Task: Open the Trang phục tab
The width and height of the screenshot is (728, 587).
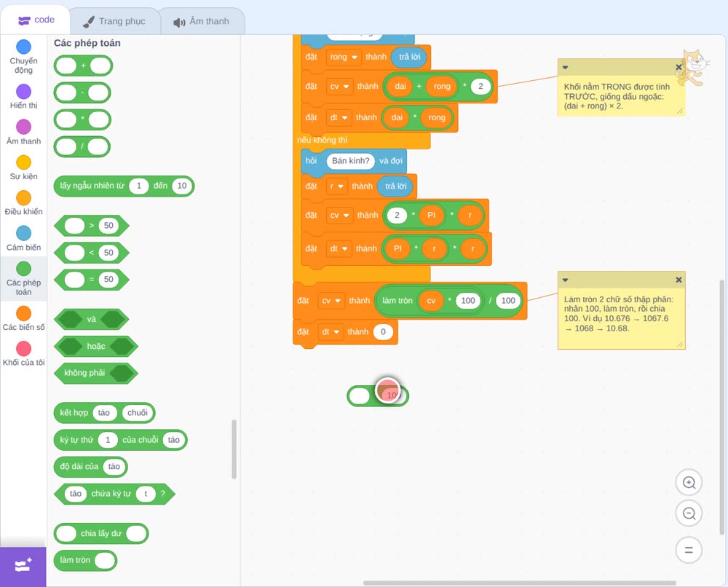Action: 114,21
